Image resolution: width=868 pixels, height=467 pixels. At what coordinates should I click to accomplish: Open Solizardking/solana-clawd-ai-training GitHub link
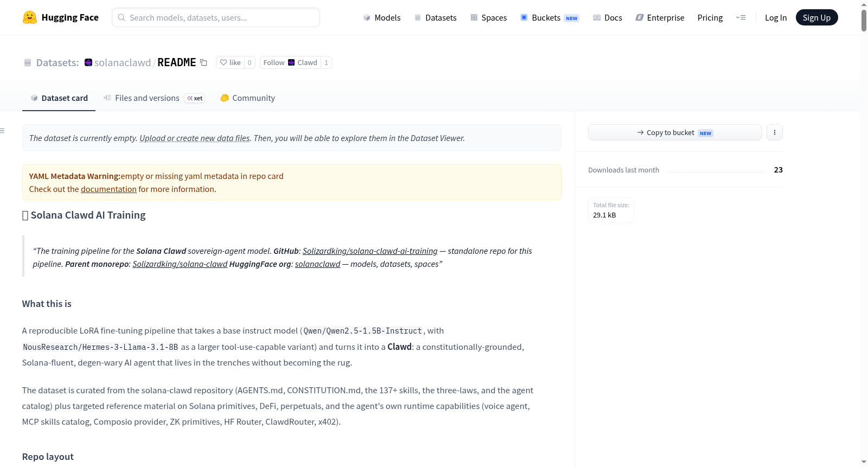tap(370, 251)
